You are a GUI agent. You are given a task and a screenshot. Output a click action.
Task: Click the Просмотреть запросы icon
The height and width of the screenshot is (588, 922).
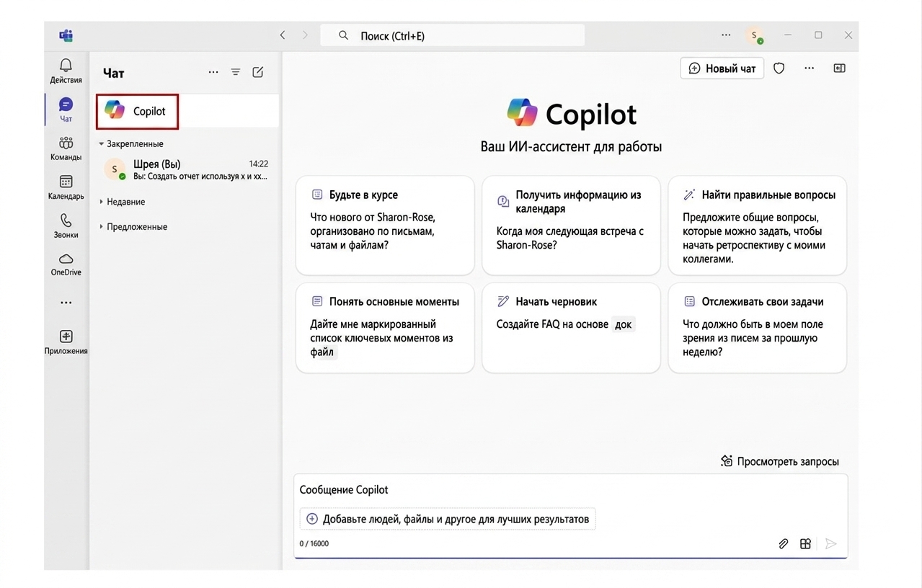(x=727, y=461)
